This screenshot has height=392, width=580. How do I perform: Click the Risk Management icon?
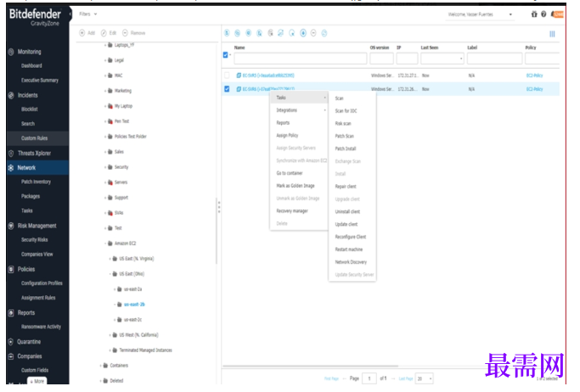tap(11, 226)
